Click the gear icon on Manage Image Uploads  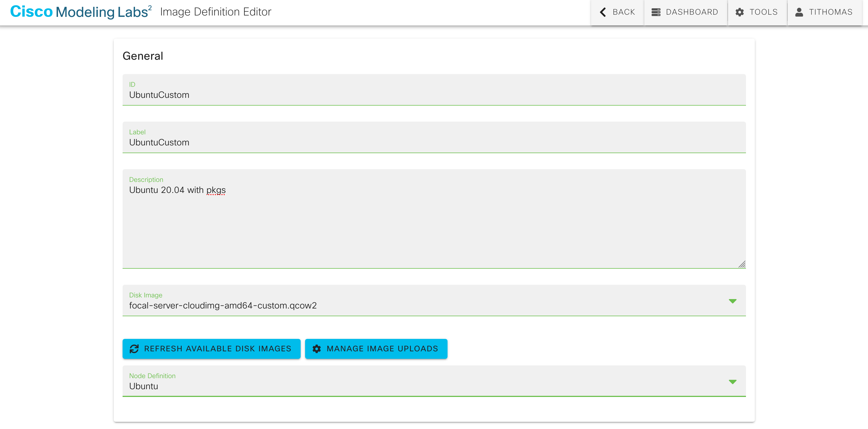pos(317,349)
